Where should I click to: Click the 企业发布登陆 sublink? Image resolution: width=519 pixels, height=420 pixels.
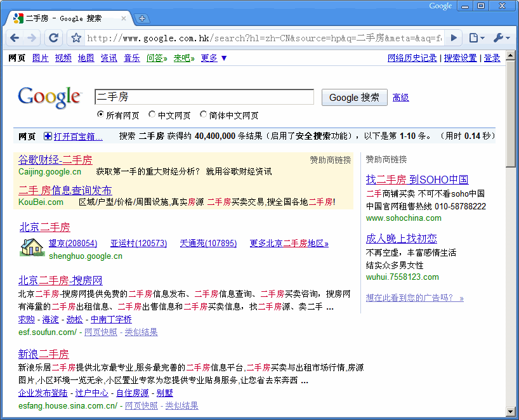tap(43, 393)
